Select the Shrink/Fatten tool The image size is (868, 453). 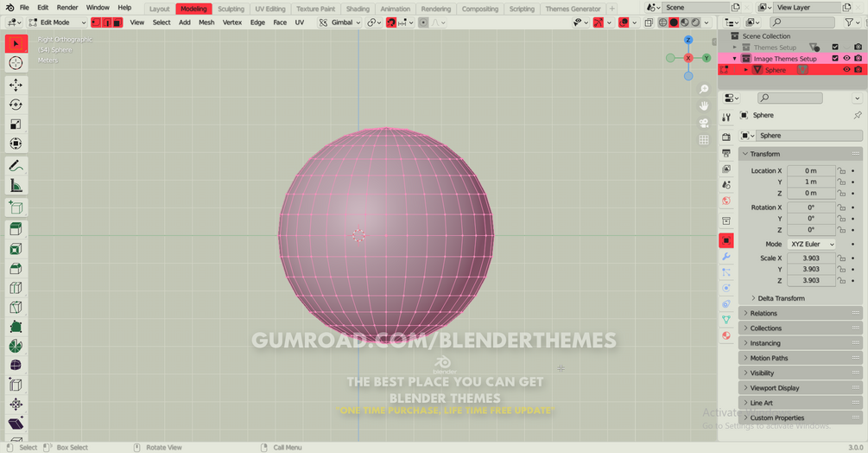(16, 405)
